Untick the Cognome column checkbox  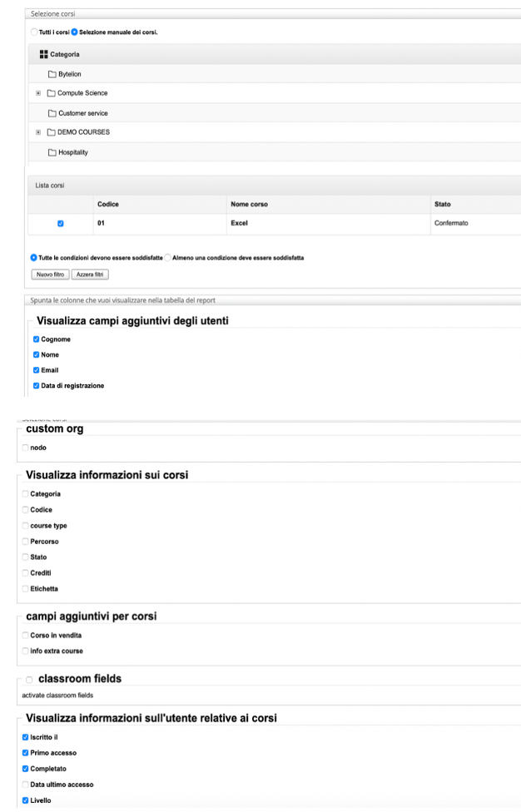(x=36, y=339)
